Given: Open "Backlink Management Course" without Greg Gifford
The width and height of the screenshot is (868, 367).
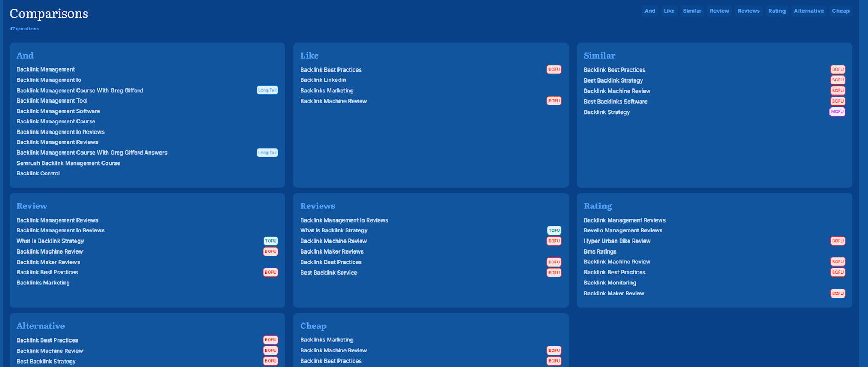Looking at the screenshot, I should tap(56, 121).
